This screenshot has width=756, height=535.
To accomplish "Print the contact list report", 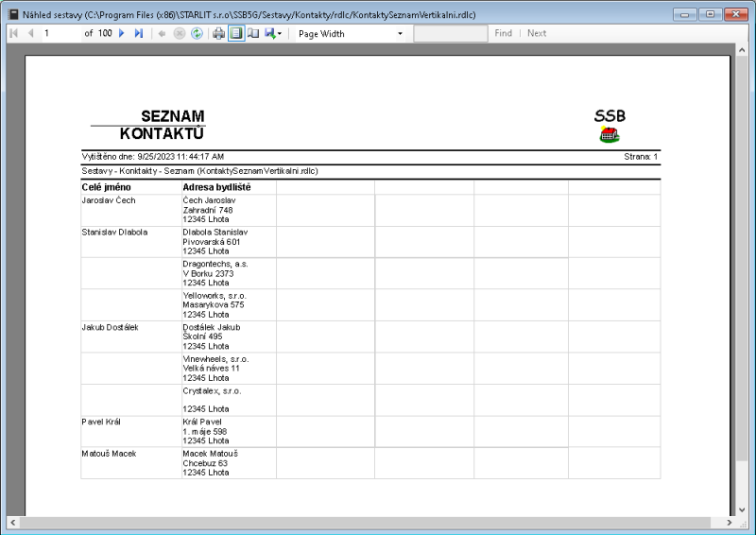I will pos(219,33).
